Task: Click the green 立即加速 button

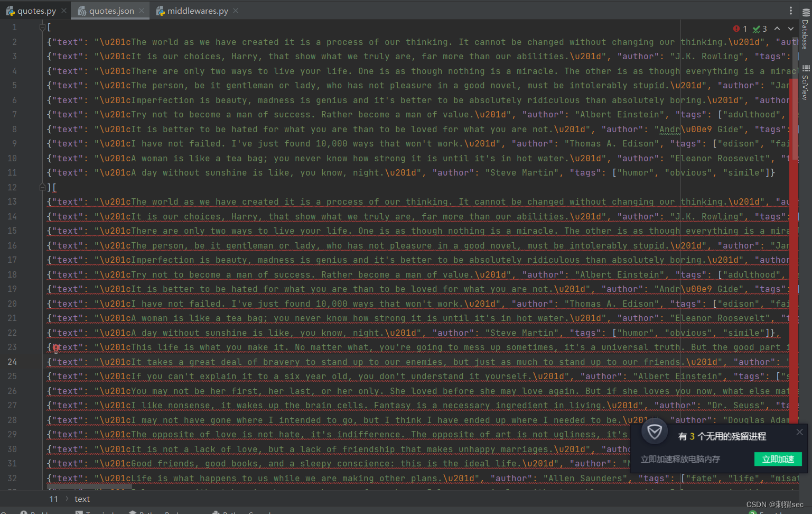Action: coord(778,459)
